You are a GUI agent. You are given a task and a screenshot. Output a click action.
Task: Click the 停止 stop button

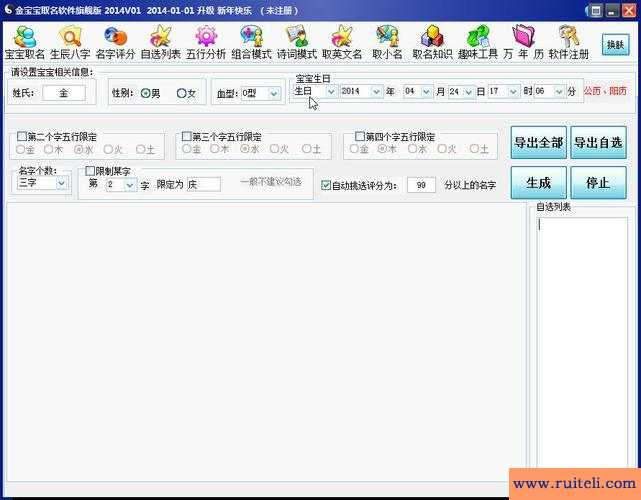point(598,182)
